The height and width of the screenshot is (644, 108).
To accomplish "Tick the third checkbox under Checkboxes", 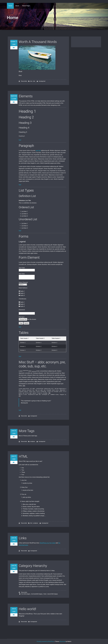I will pos(19,306).
